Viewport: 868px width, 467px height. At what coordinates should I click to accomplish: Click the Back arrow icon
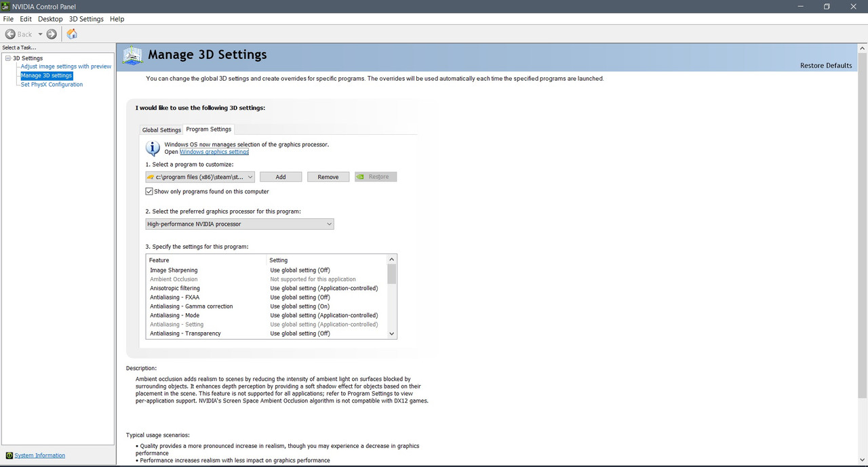click(11, 34)
